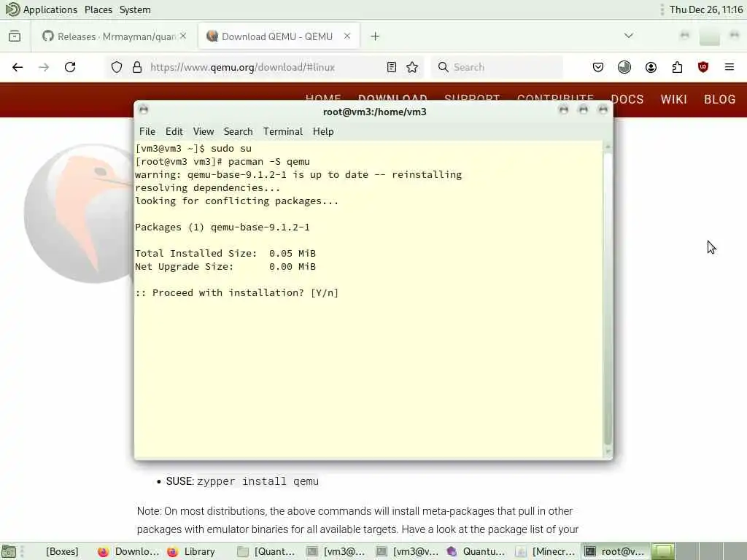
Task: Open the terminal window menu icon at title bar left
Action: [x=144, y=110]
